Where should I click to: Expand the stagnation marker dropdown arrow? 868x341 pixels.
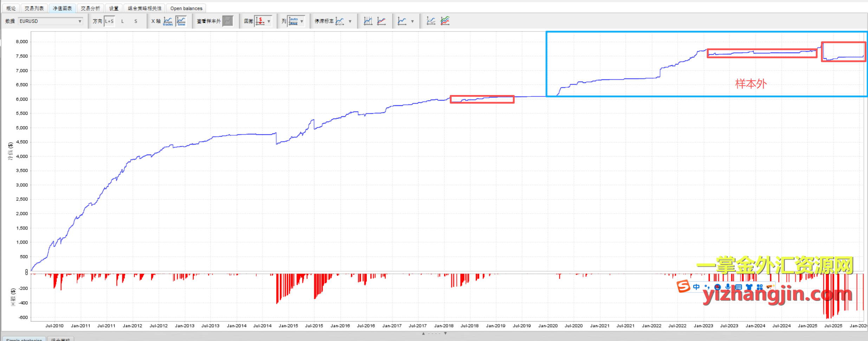pyautogui.click(x=350, y=21)
